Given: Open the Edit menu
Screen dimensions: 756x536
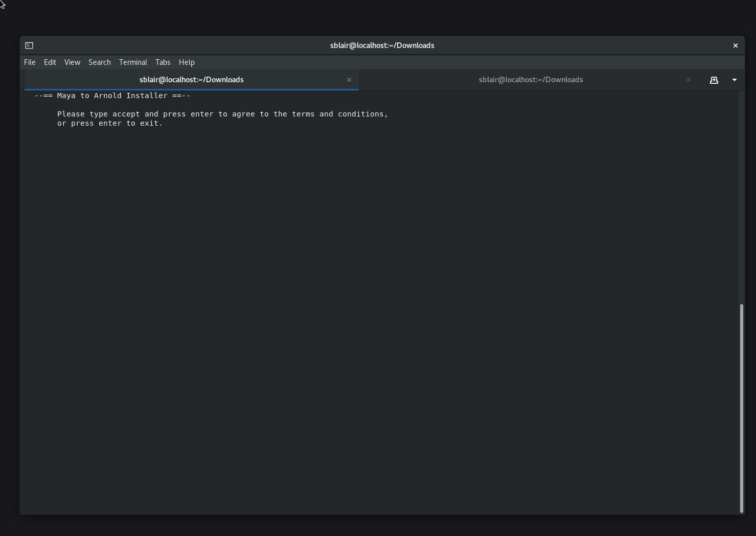Looking at the screenshot, I should [x=50, y=62].
